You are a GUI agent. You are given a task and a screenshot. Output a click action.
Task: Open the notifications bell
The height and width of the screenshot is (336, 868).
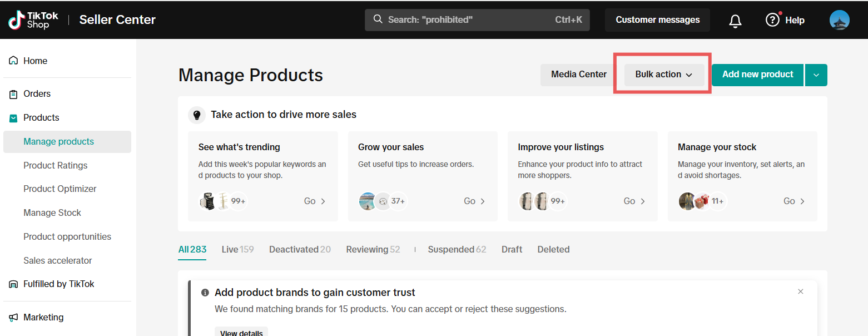pos(735,21)
